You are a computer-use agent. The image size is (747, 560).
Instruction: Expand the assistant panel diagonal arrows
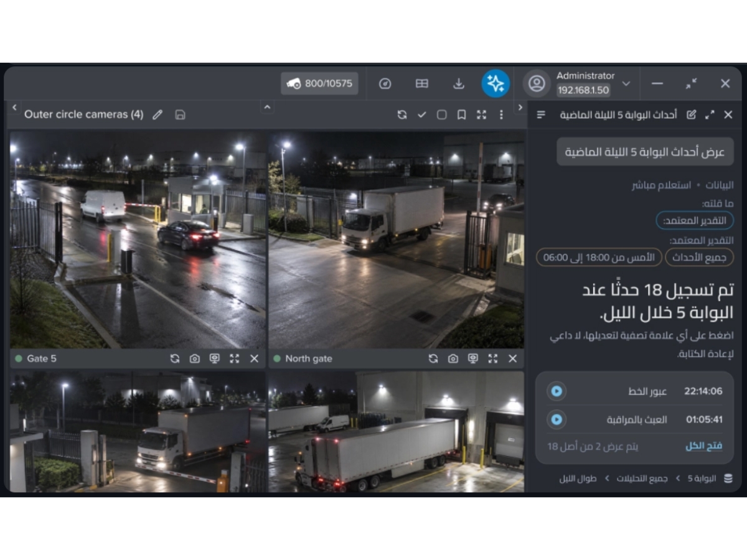(x=710, y=114)
